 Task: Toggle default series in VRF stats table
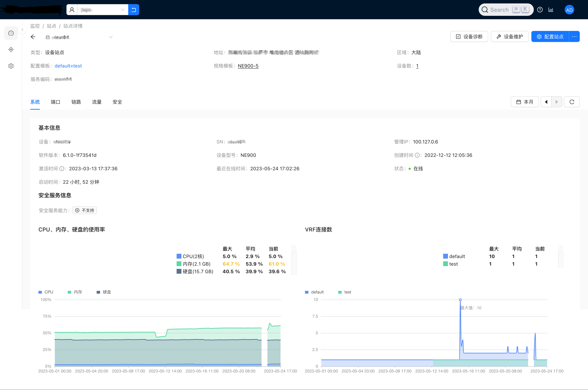pos(454,256)
